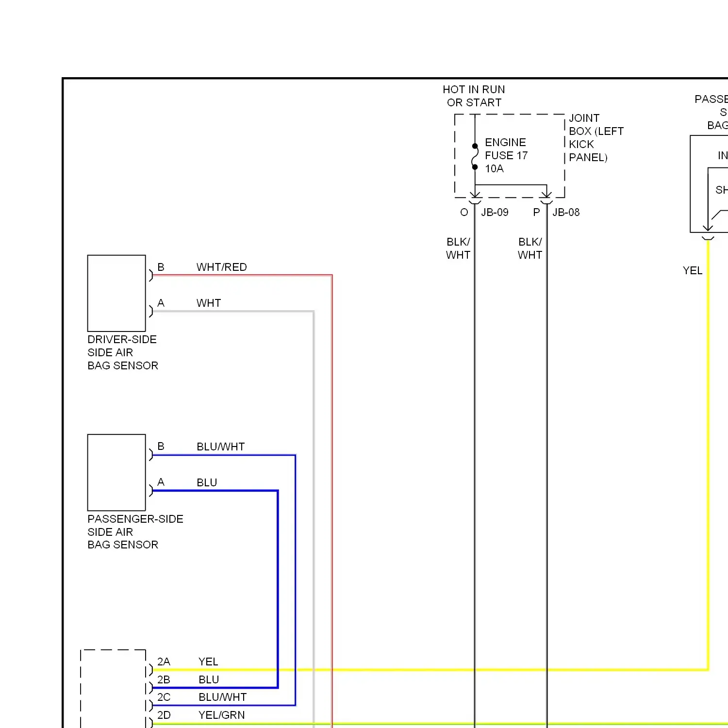Screen dimensions: 728x728
Task: Select terminal A on the driver-side sensor
Action: click(x=161, y=303)
